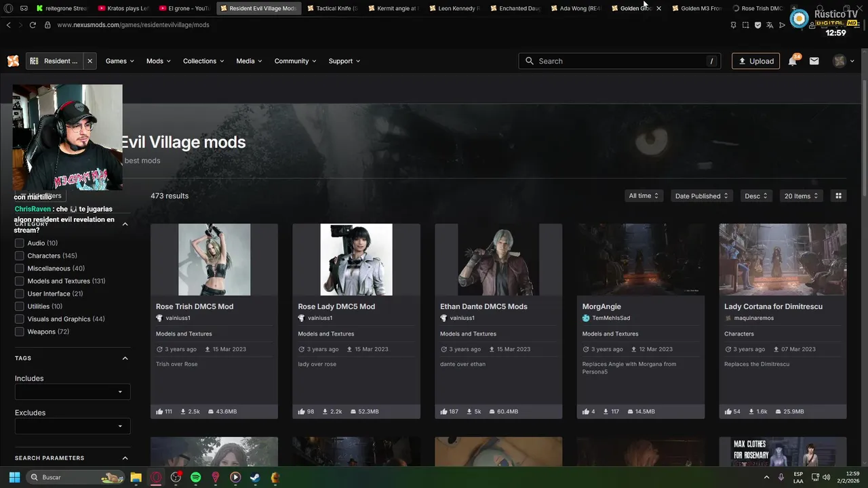Open the Media menu
This screenshot has height=488, width=868.
[x=249, y=61]
